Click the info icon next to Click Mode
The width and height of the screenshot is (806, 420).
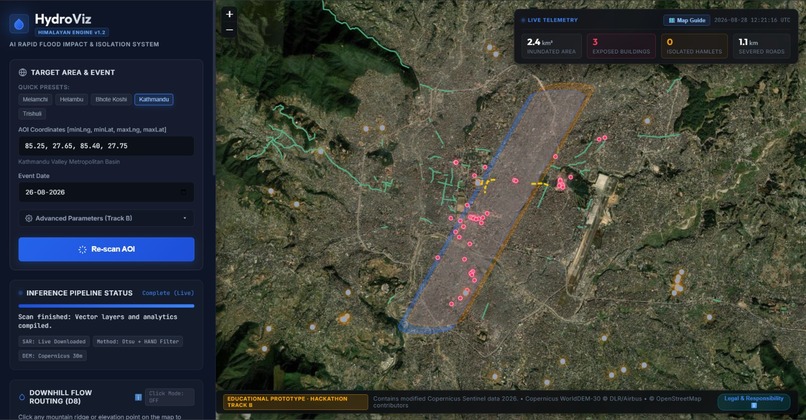coord(138,397)
